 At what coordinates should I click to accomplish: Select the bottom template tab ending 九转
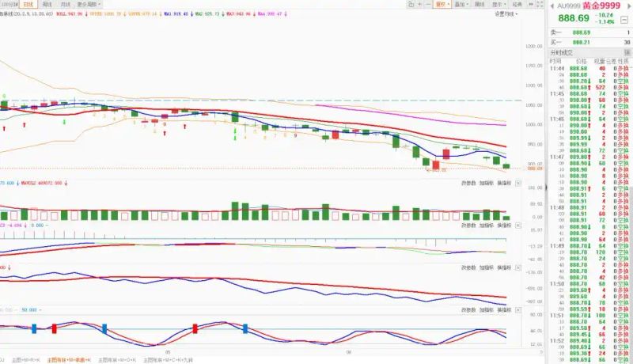[x=168, y=360]
